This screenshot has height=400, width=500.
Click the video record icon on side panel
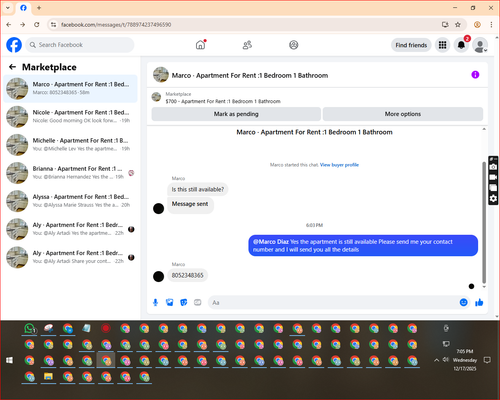pos(493,177)
